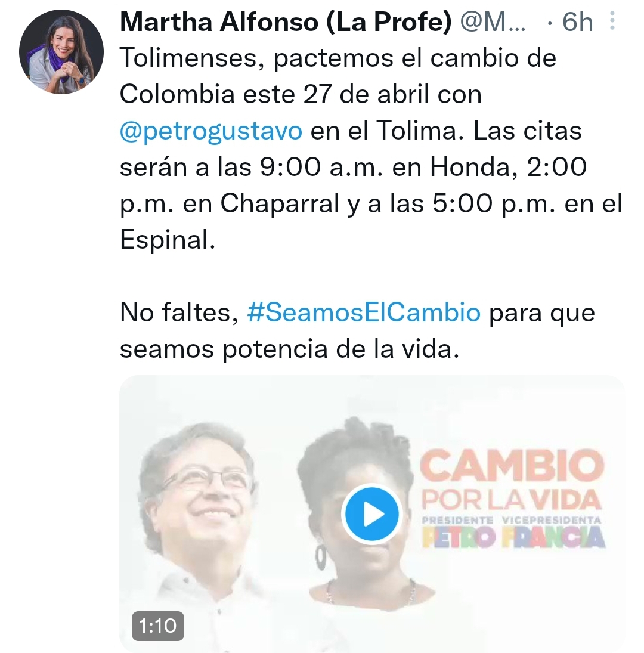
Task: Click the 1:10 video duration badge
Action: point(158,626)
